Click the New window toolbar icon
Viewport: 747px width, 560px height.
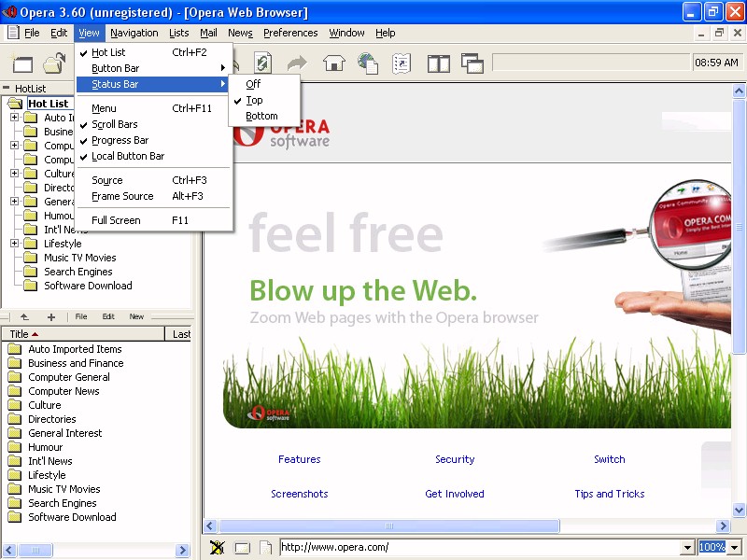[21, 63]
